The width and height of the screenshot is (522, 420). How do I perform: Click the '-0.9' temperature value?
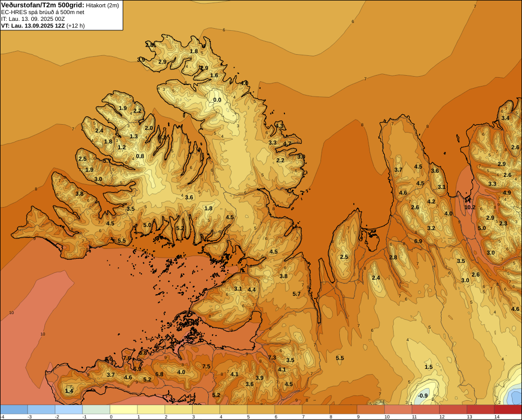point(422,395)
